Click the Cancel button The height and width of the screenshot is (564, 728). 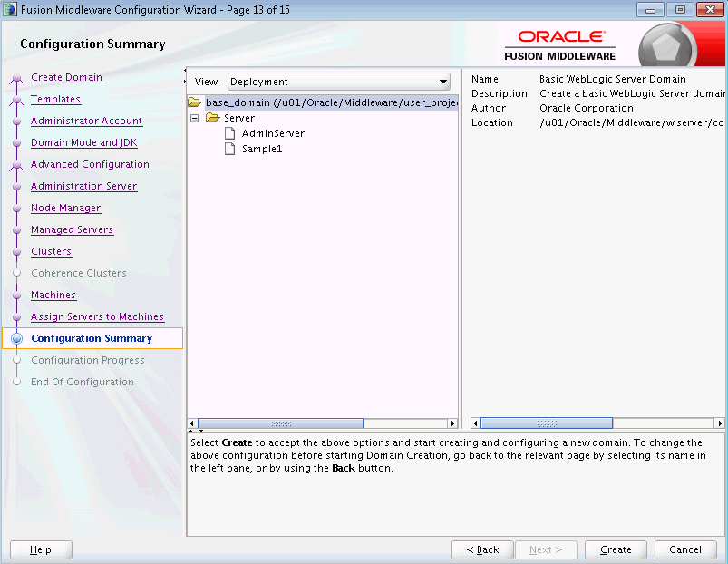[685, 549]
